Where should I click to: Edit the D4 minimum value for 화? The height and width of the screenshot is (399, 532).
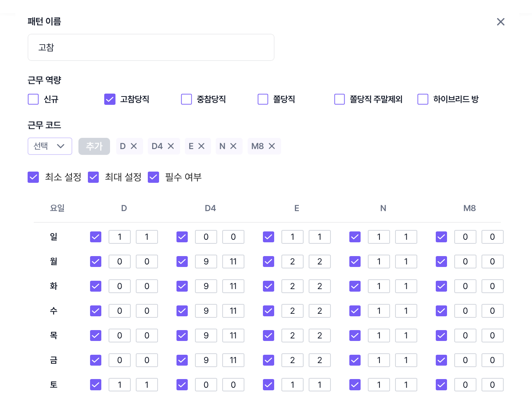tap(206, 286)
